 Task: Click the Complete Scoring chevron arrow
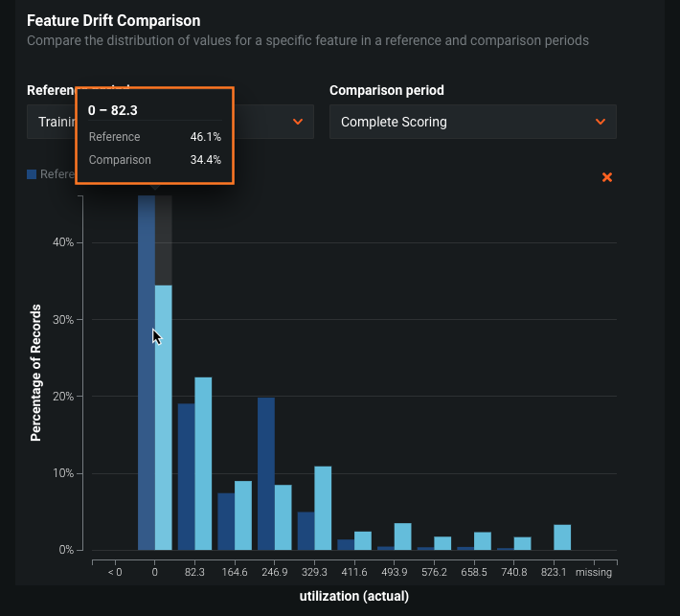[x=601, y=122]
